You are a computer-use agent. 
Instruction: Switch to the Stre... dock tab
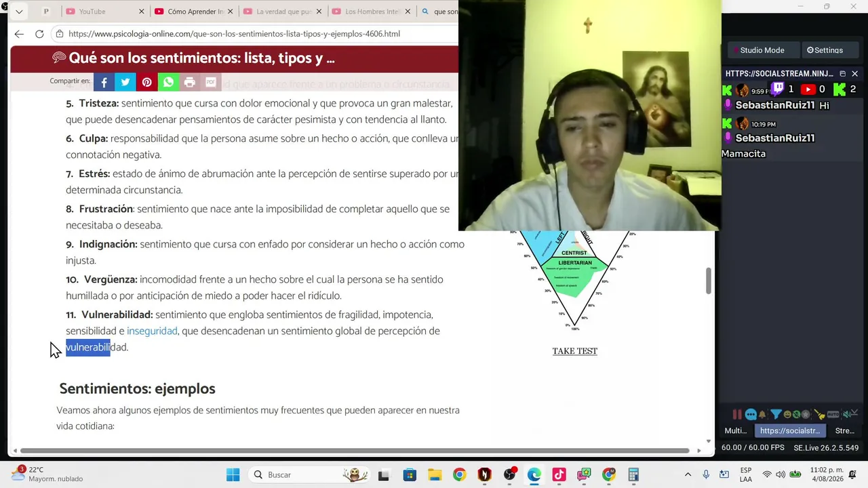click(x=845, y=430)
